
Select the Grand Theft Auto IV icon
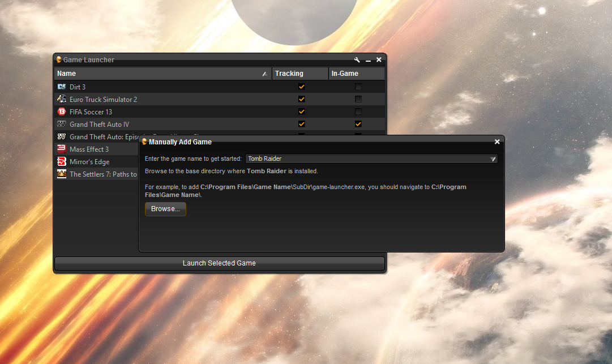point(62,124)
